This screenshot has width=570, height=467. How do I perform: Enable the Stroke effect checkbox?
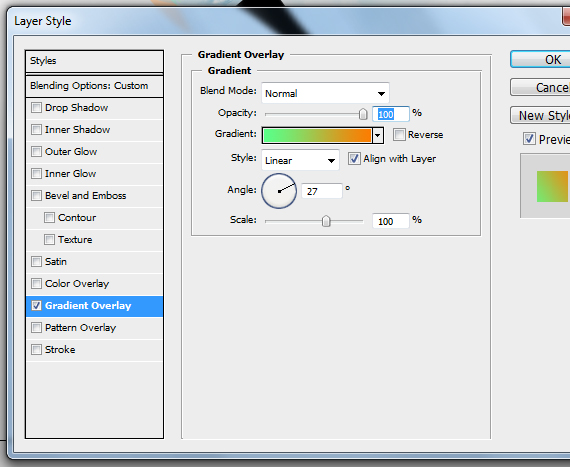click(36, 350)
